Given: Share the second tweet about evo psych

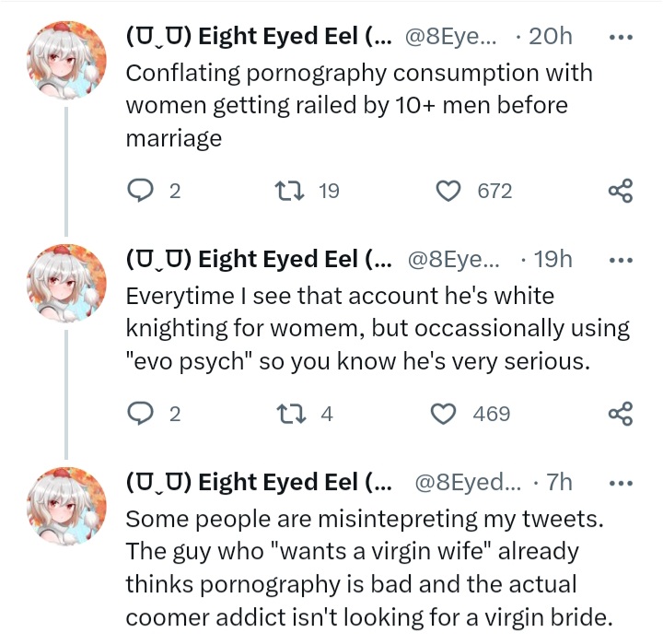Looking at the screenshot, I should point(621,414).
